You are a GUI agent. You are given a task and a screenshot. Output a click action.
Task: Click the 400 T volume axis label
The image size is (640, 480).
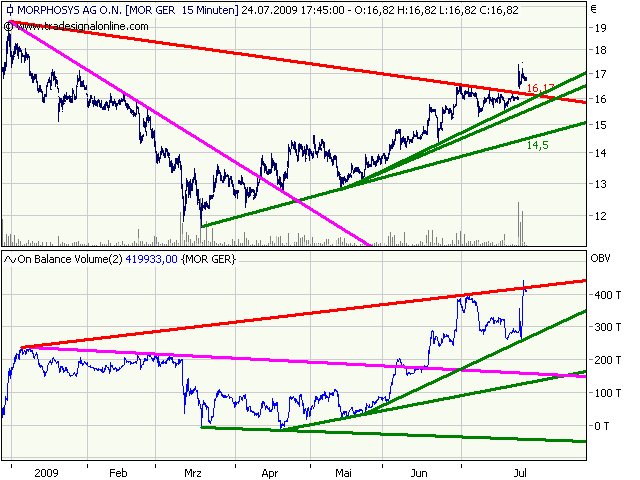pos(608,295)
